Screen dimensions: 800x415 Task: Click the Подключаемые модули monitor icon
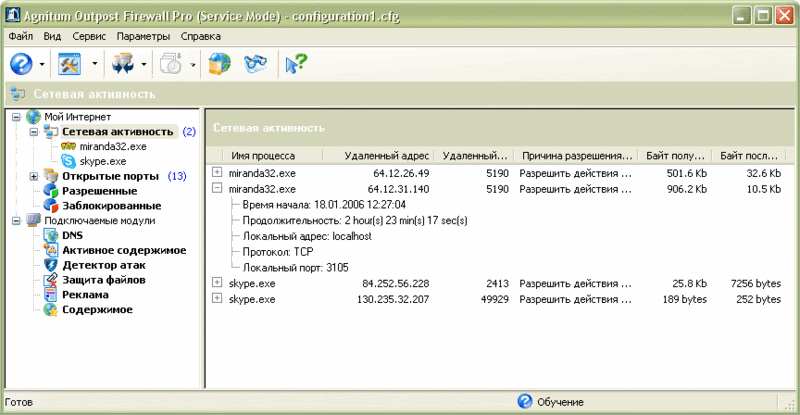click(33, 221)
